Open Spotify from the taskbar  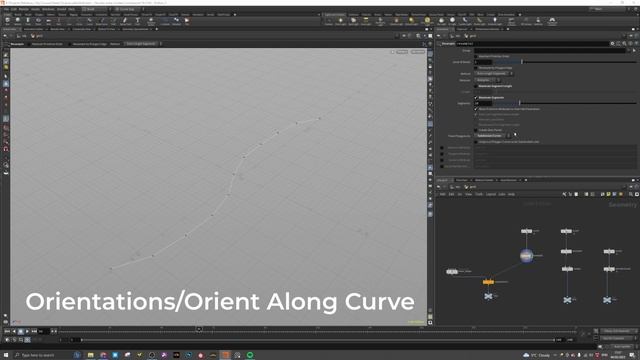tap(250, 355)
